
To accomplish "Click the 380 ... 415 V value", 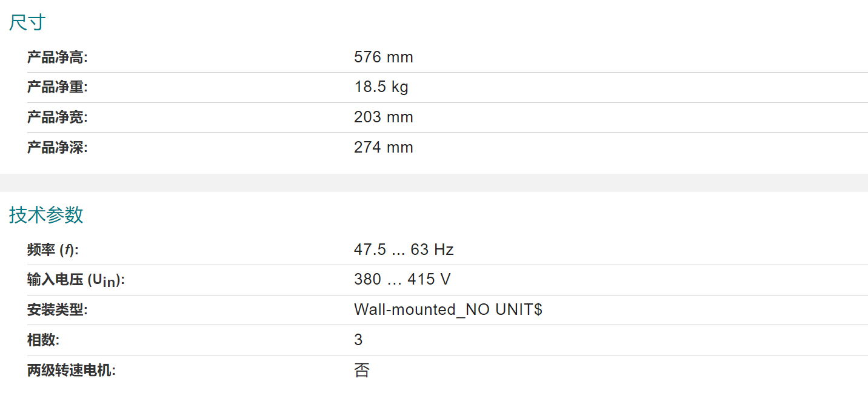I will tap(402, 279).
